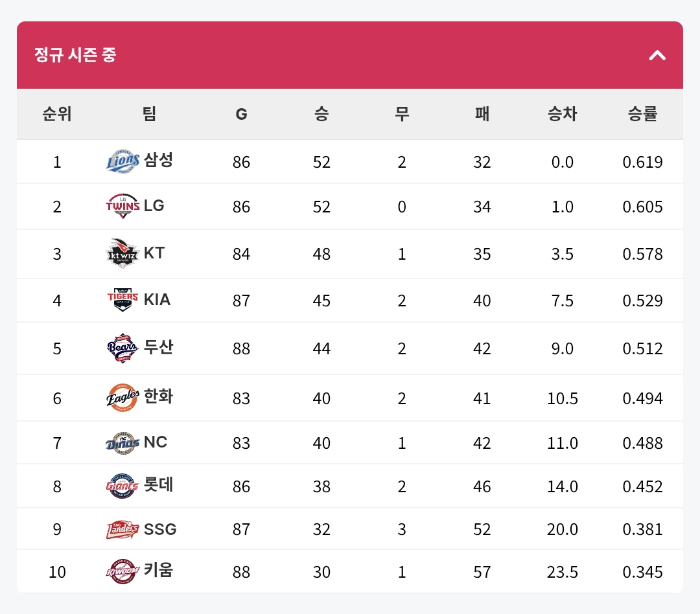This screenshot has height=614, width=700.
Task: Select the KIA Tigers logo
Action: point(122,300)
